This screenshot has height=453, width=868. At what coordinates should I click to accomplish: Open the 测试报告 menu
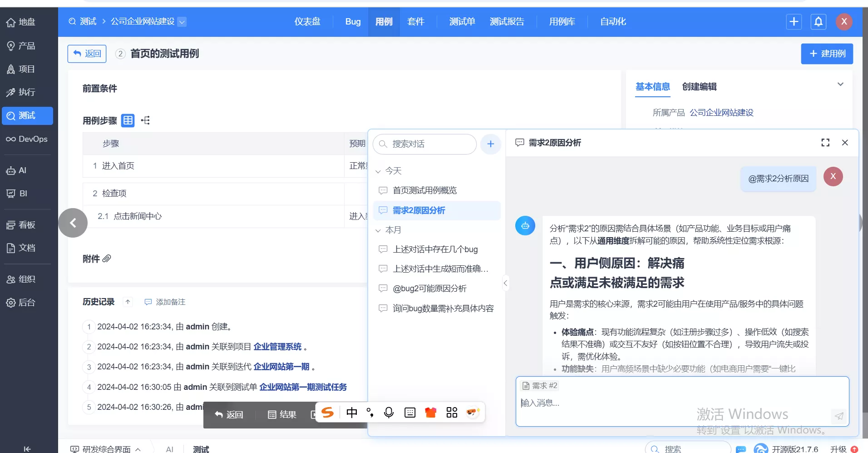coord(507,22)
